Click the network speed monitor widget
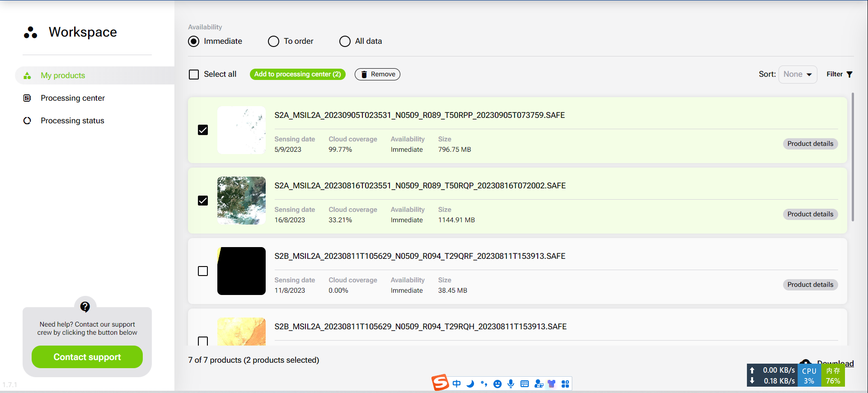868x393 pixels. 773,375
